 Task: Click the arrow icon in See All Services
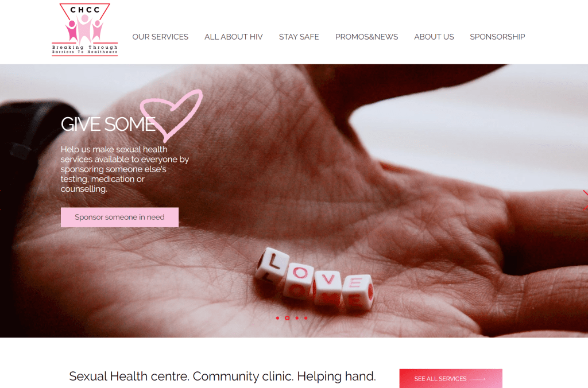pos(478,379)
